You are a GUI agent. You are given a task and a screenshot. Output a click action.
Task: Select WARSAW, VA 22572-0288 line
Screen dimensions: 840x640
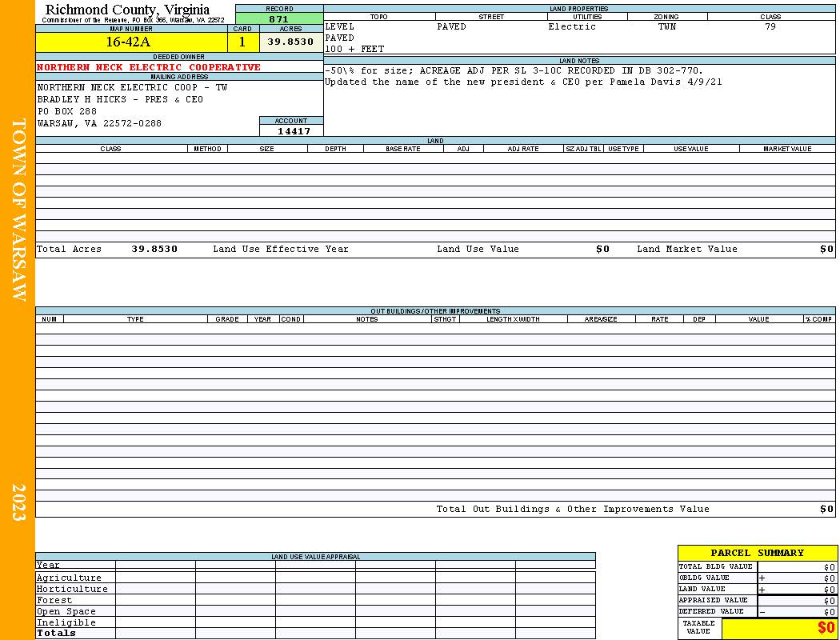coord(99,124)
